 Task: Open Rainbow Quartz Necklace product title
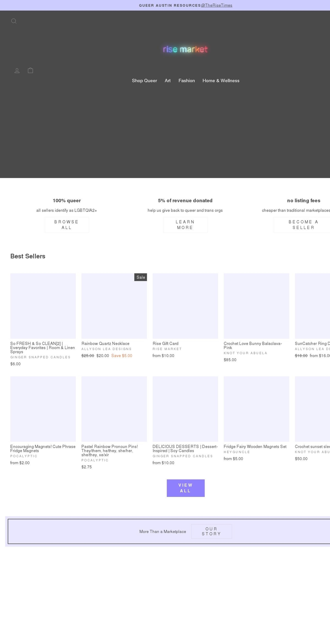(106, 343)
